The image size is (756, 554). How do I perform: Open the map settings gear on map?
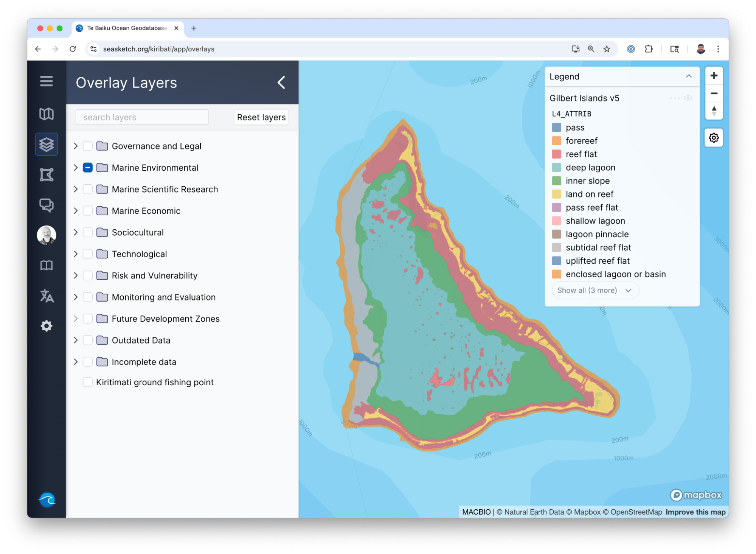pyautogui.click(x=713, y=138)
